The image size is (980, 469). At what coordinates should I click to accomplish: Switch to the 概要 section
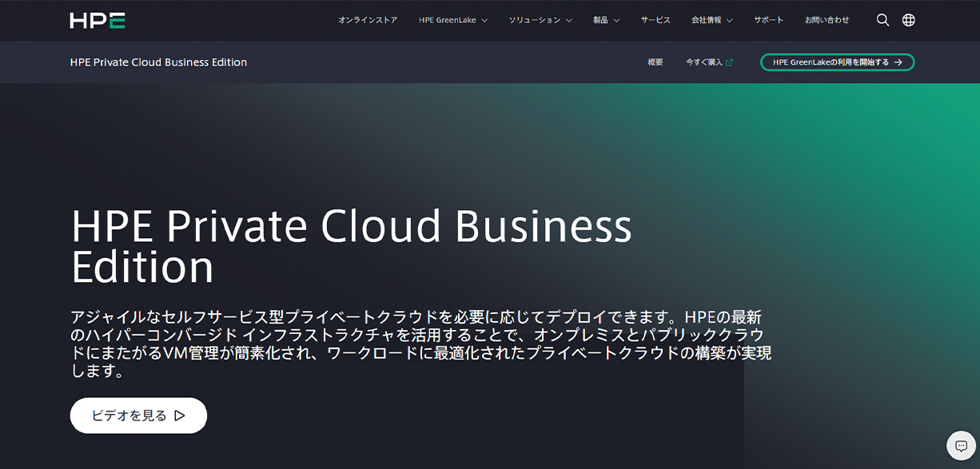click(x=655, y=62)
